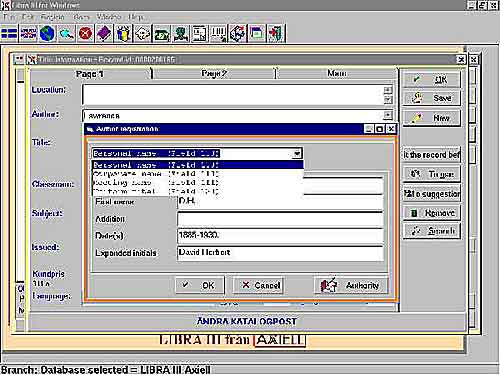Click the Authority button
Screen dimensions: 500x375
click(x=351, y=285)
